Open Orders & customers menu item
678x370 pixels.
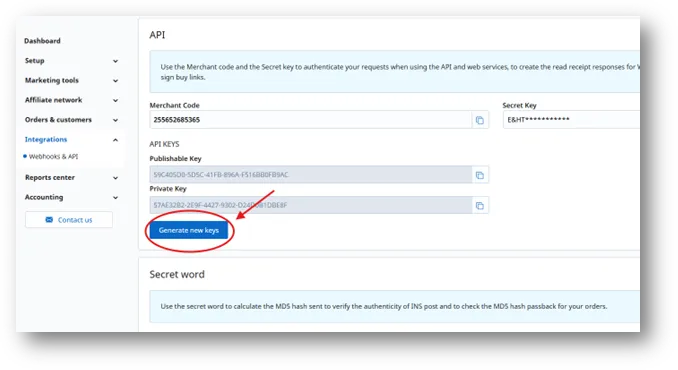point(58,120)
